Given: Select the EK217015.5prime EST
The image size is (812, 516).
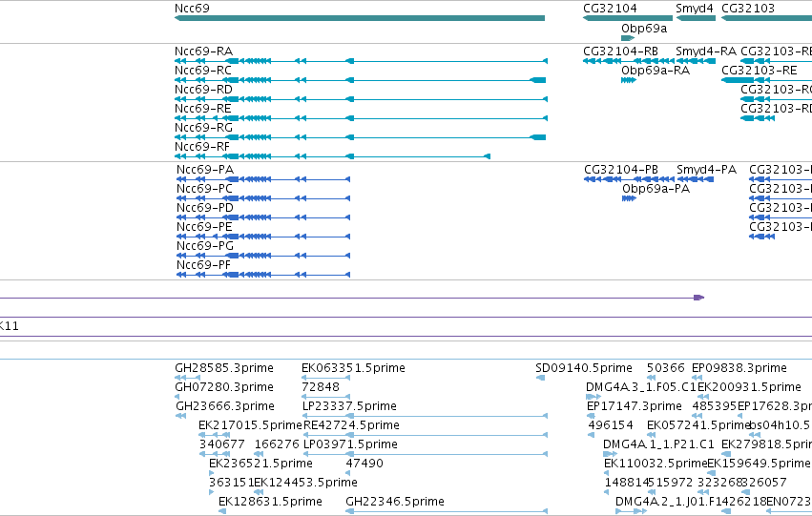Looking at the screenshot, I should coord(214,435).
